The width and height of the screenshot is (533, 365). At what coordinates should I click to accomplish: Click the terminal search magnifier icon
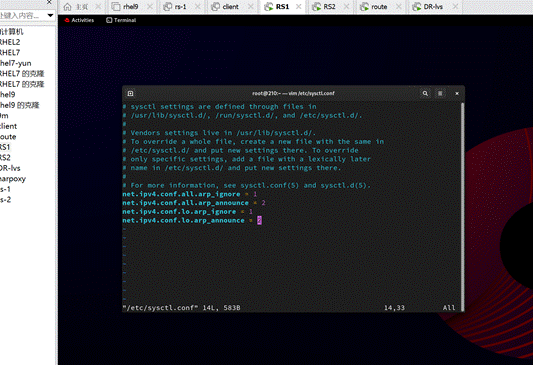425,93
